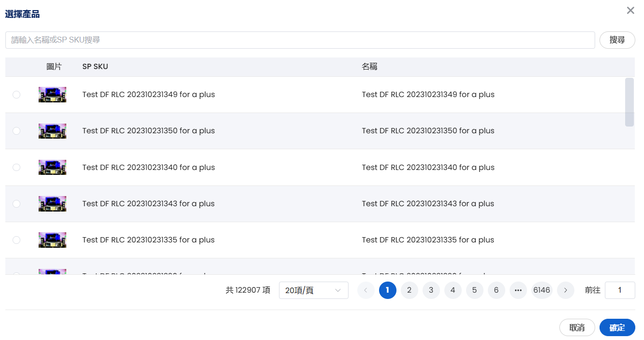The height and width of the screenshot is (340, 644).
Task: Go to pagination page 2
Action: 410,290
